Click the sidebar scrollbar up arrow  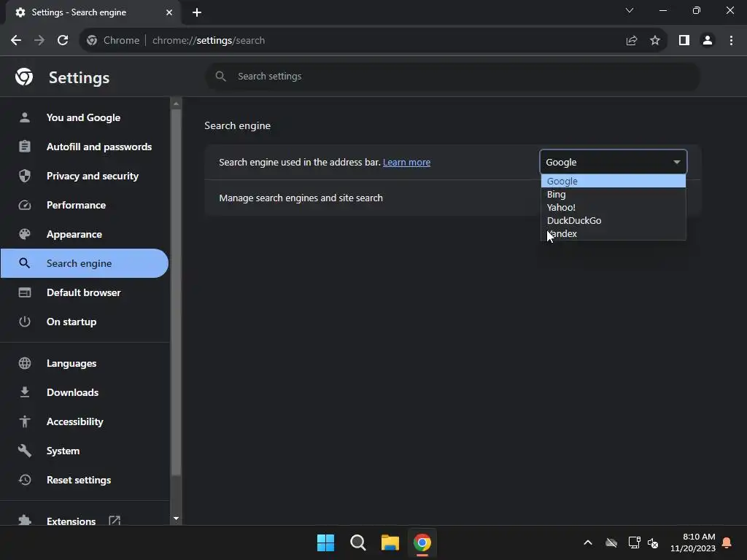click(x=177, y=104)
